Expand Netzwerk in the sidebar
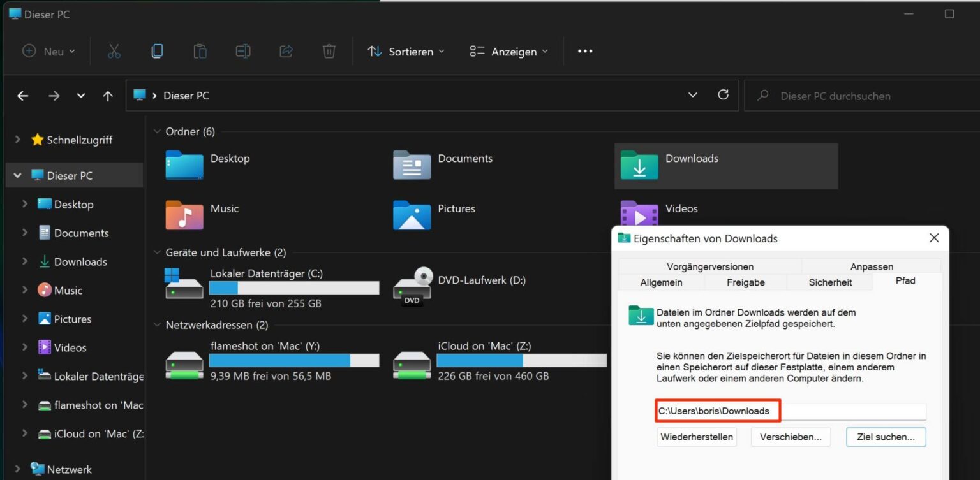The height and width of the screenshot is (480, 980). (x=18, y=469)
